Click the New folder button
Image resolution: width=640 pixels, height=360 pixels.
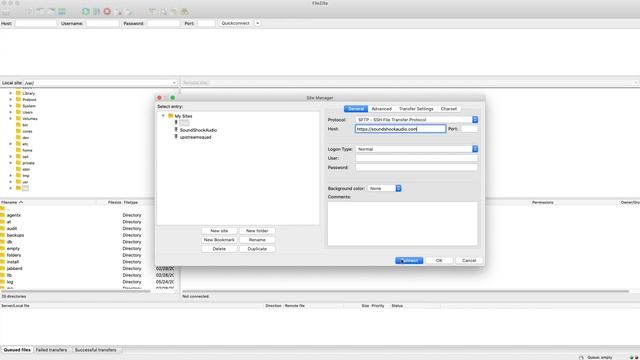257,231
